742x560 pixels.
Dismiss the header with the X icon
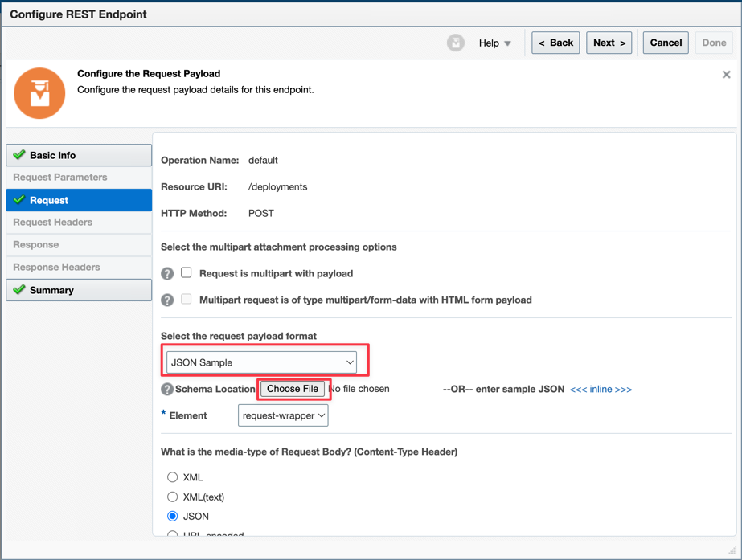[x=726, y=75]
